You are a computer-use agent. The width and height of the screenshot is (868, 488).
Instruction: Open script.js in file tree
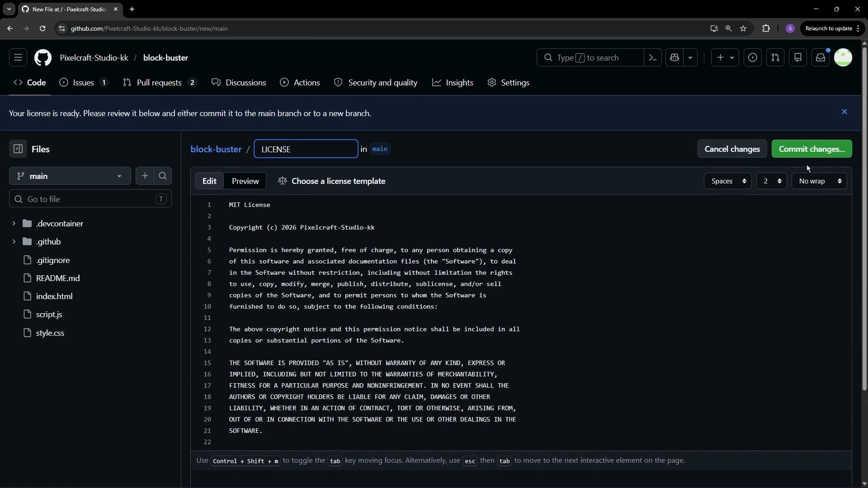point(49,314)
